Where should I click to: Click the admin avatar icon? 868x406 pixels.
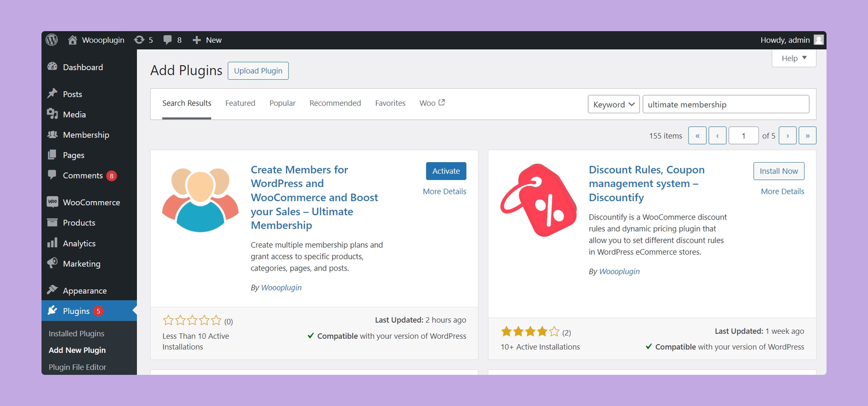(x=819, y=40)
